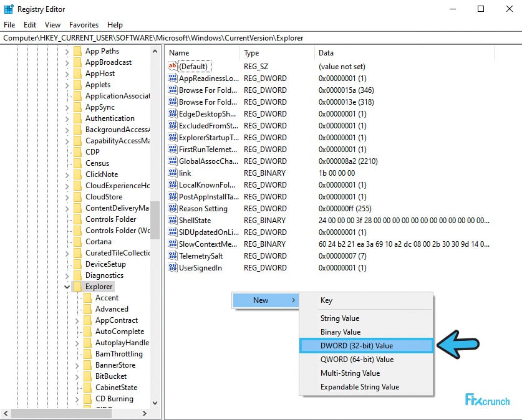The image size is (522, 420).
Task: Select the CabinetState subkey
Action: 116,388
